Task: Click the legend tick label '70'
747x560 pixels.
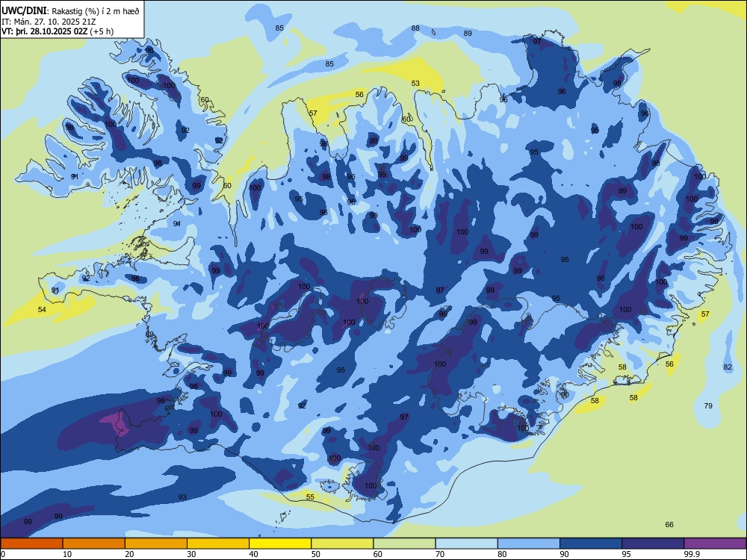Action: (x=440, y=554)
